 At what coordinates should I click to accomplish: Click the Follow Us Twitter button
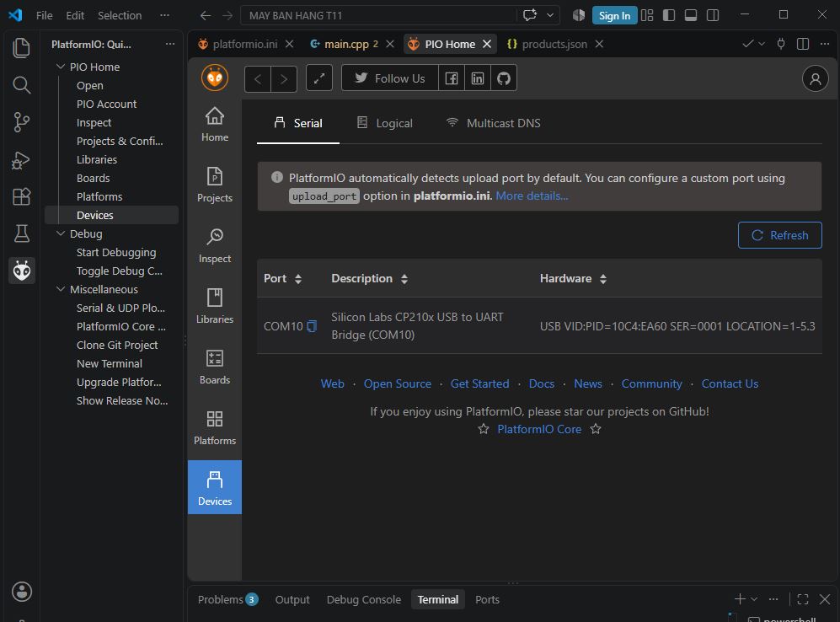390,78
